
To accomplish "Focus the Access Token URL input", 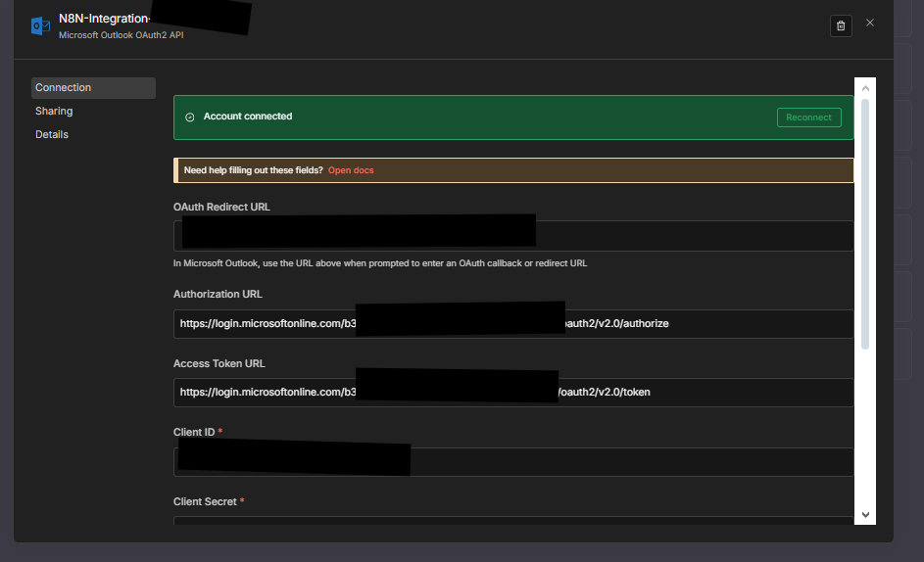I will pos(513,393).
